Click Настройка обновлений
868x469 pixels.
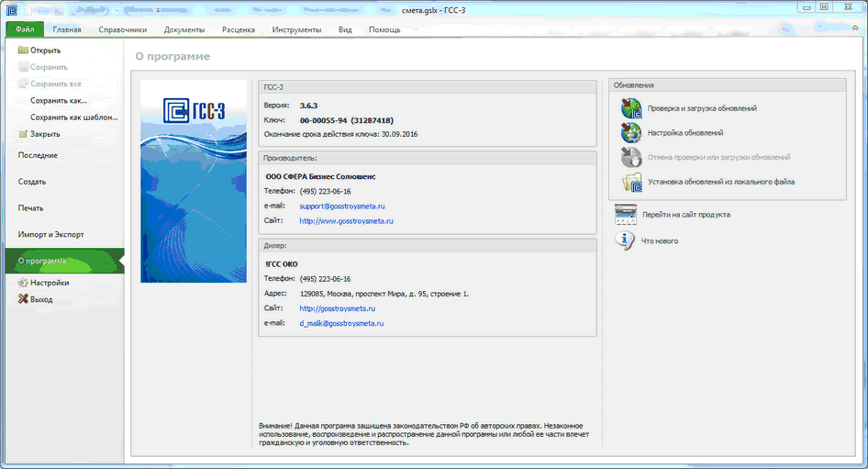point(685,133)
